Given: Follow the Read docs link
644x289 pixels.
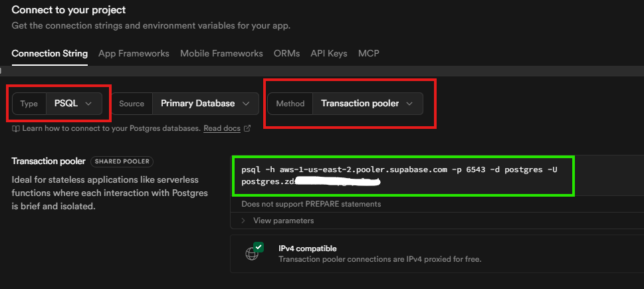Looking at the screenshot, I should coord(222,128).
